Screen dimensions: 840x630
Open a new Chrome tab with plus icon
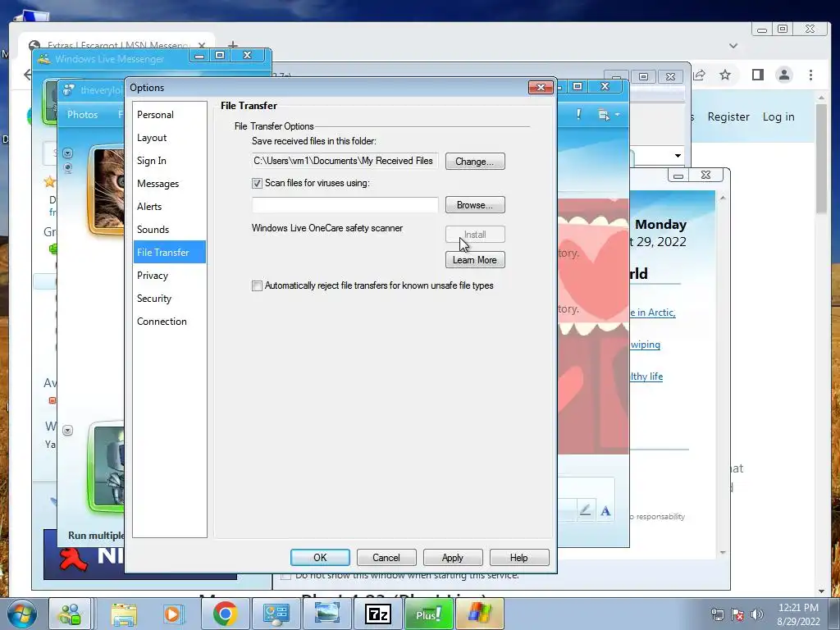coord(232,44)
